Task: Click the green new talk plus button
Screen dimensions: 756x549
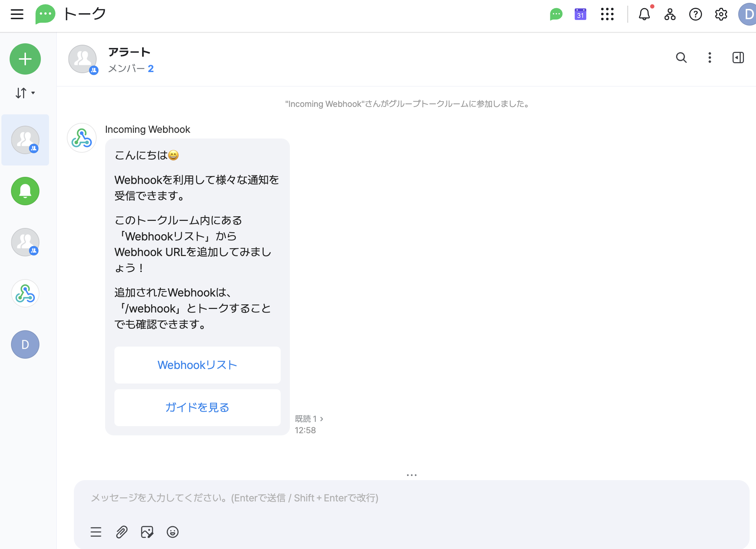Action: pos(25,59)
